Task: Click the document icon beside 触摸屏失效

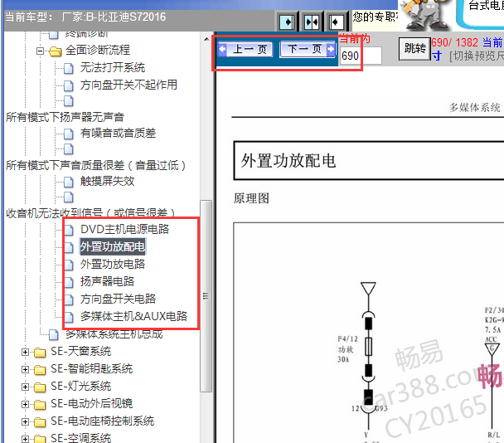Action: 69,182
